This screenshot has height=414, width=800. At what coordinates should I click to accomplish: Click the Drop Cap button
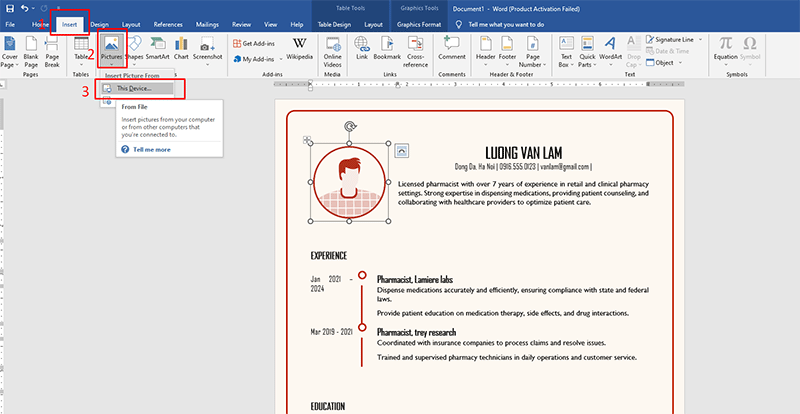pos(634,53)
